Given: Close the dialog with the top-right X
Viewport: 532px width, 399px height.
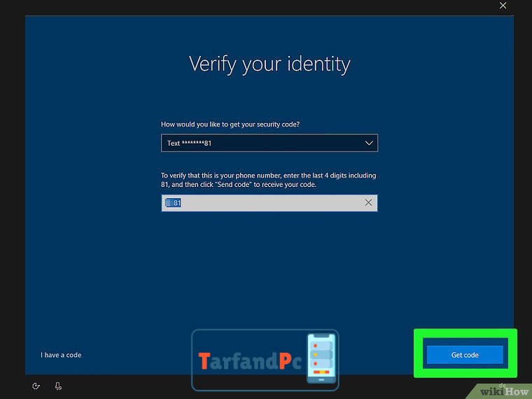Looking at the screenshot, I should [503, 6].
